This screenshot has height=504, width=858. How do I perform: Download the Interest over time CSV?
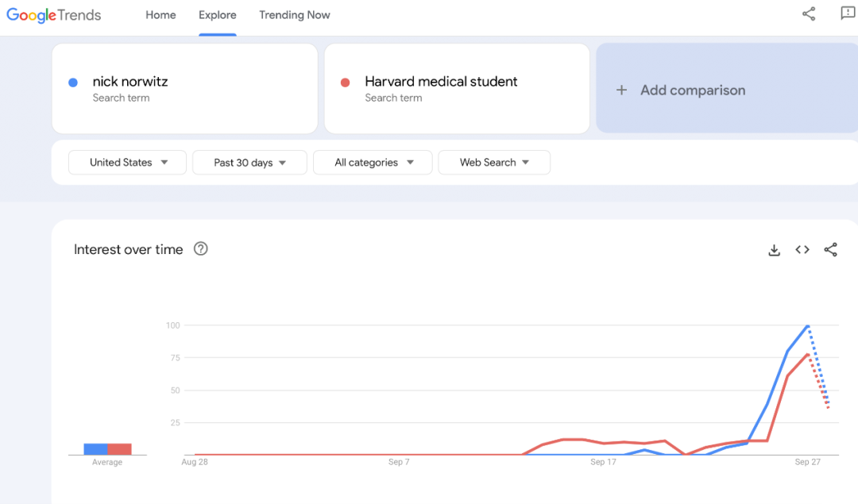point(774,250)
